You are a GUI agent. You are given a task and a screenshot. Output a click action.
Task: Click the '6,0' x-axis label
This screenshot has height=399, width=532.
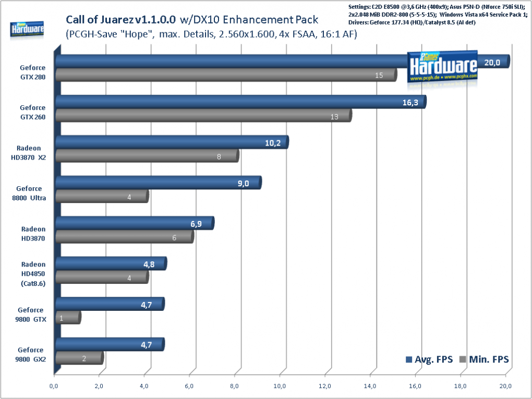point(189,386)
